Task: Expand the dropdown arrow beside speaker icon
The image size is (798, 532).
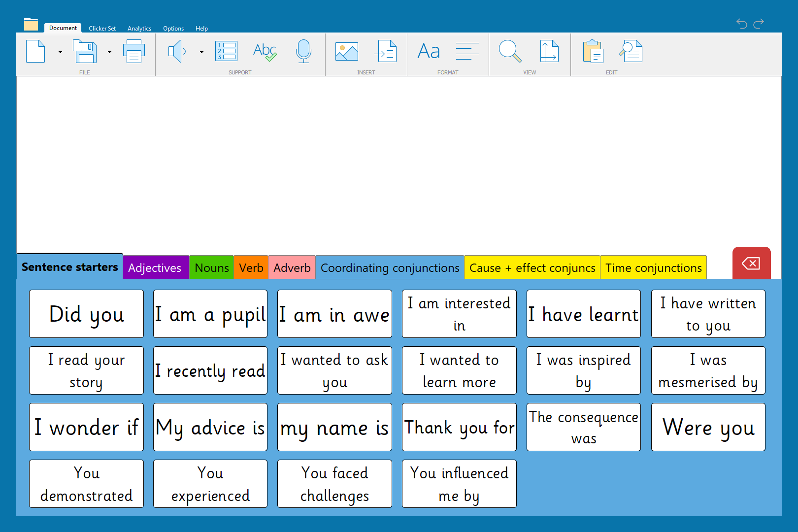Action: click(x=201, y=52)
